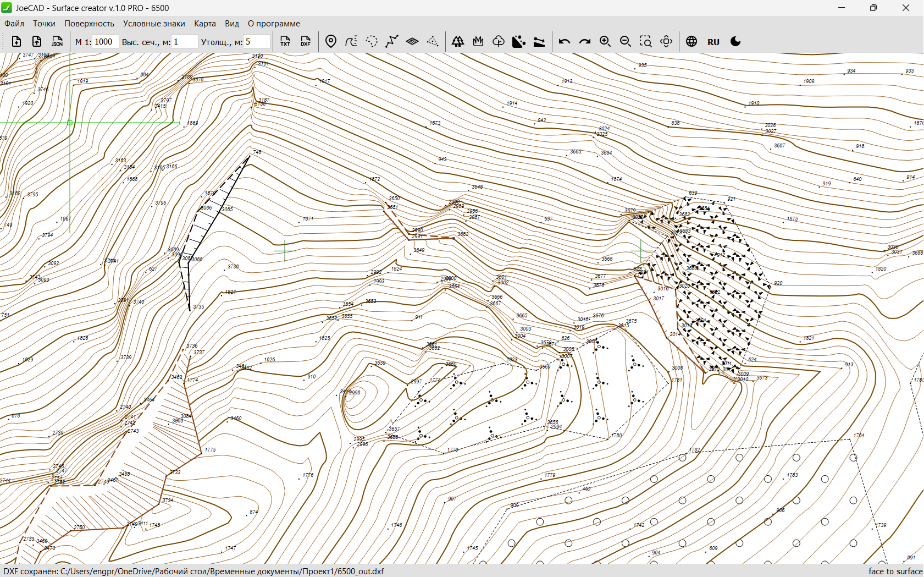Click the scale M 1: input field

pos(105,42)
